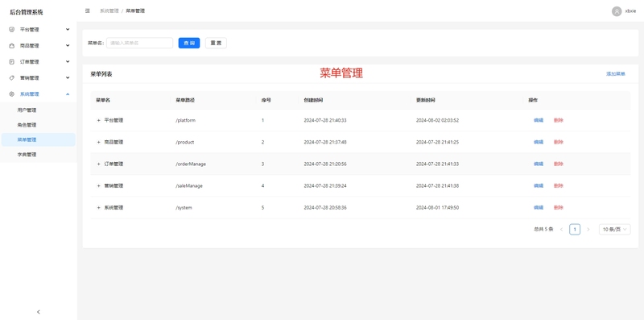Viewport: 644px width, 320px height.
Task: Click the 平台管理 sidebar icon
Action: 11,30
